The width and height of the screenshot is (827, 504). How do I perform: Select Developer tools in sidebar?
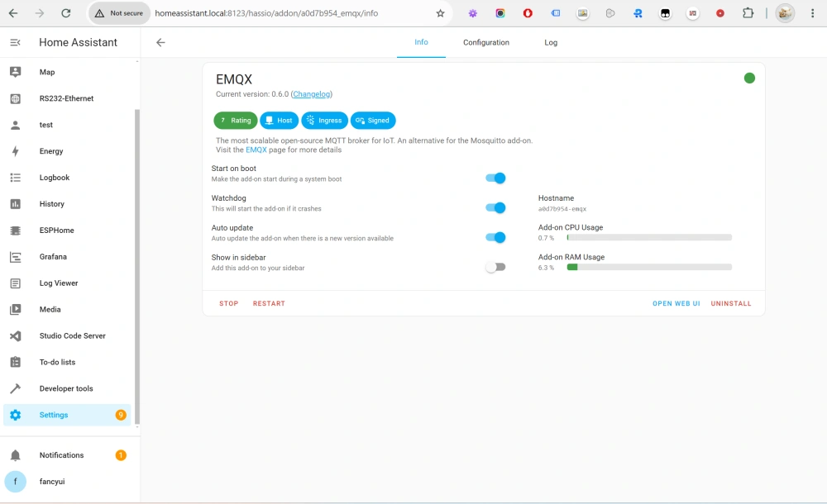tap(67, 388)
